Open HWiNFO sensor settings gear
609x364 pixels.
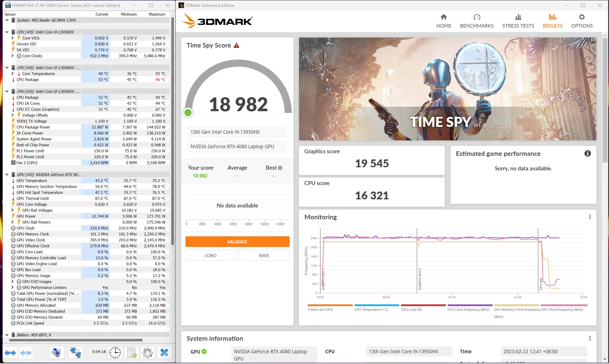click(147, 353)
